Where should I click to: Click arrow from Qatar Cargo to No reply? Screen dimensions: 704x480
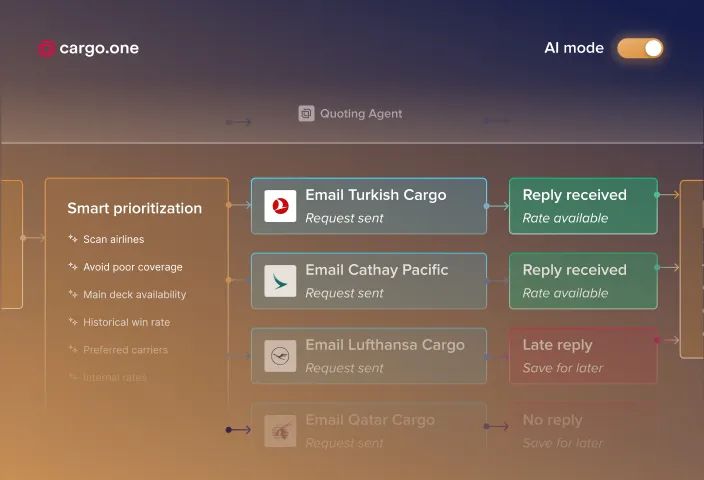(497, 426)
